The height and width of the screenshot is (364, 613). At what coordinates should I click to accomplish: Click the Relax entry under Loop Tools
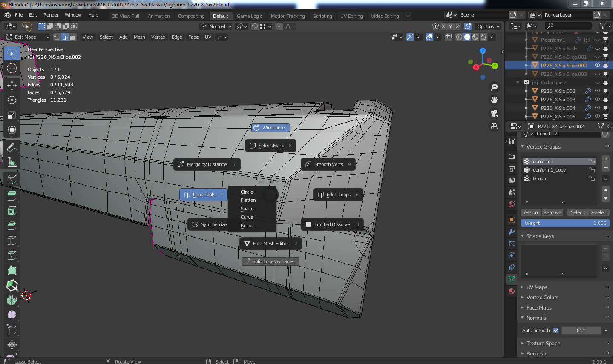(x=247, y=226)
